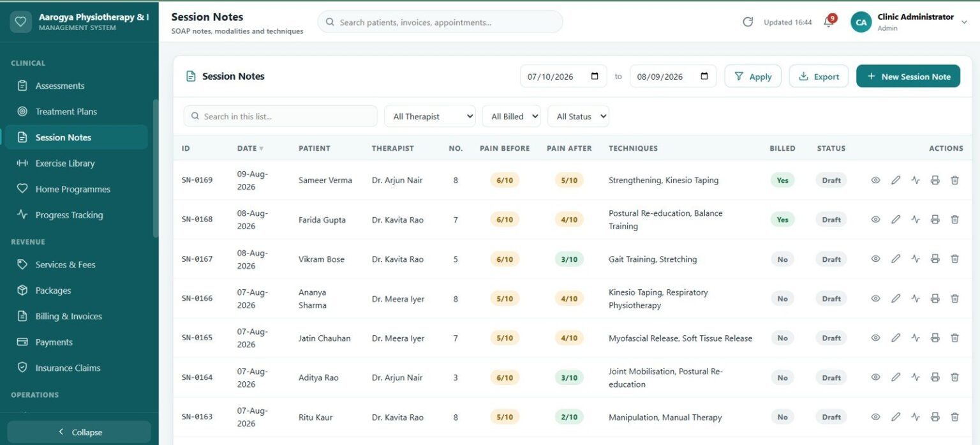Create a New Session Note
This screenshot has height=445, width=980.
tap(908, 76)
